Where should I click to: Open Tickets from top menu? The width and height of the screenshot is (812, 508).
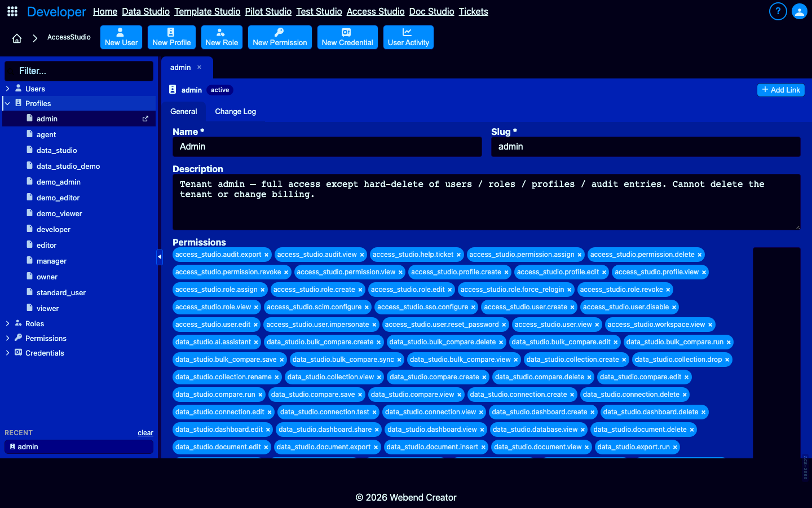[473, 11]
